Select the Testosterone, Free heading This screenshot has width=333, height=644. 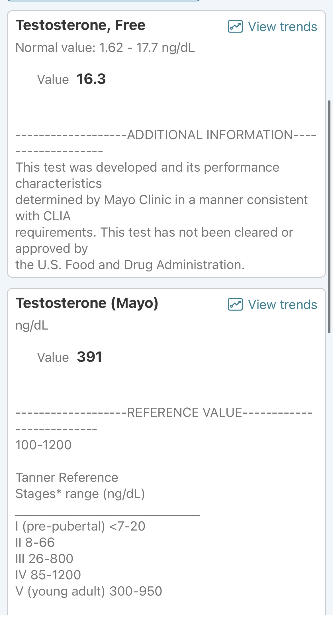(80, 25)
